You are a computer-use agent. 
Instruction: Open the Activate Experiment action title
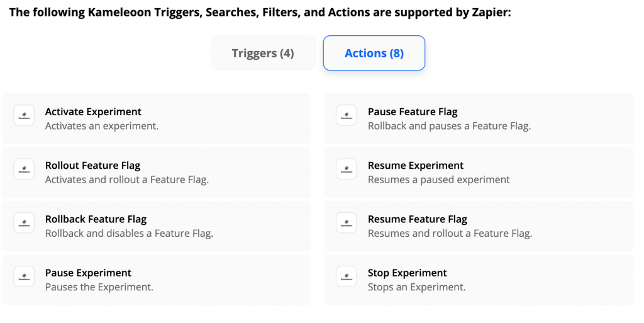(x=93, y=112)
